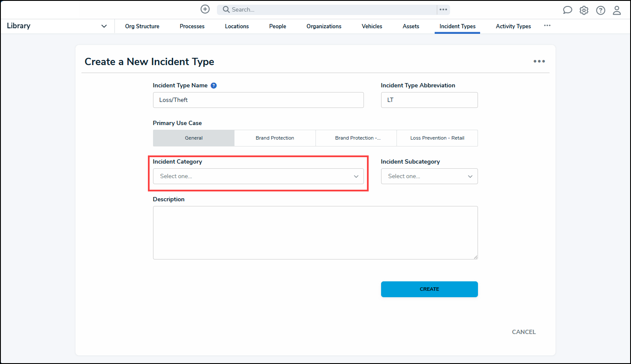Focus the Description text area
This screenshot has width=631, height=364.
pyautogui.click(x=315, y=233)
